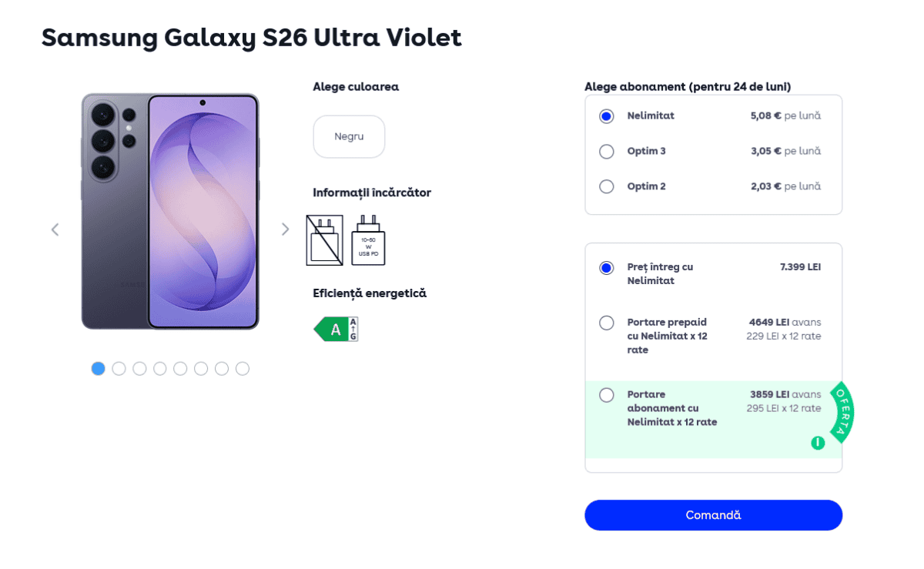Choose Portare prepaid with 12 rate
The image size is (924, 569).
coord(607,323)
